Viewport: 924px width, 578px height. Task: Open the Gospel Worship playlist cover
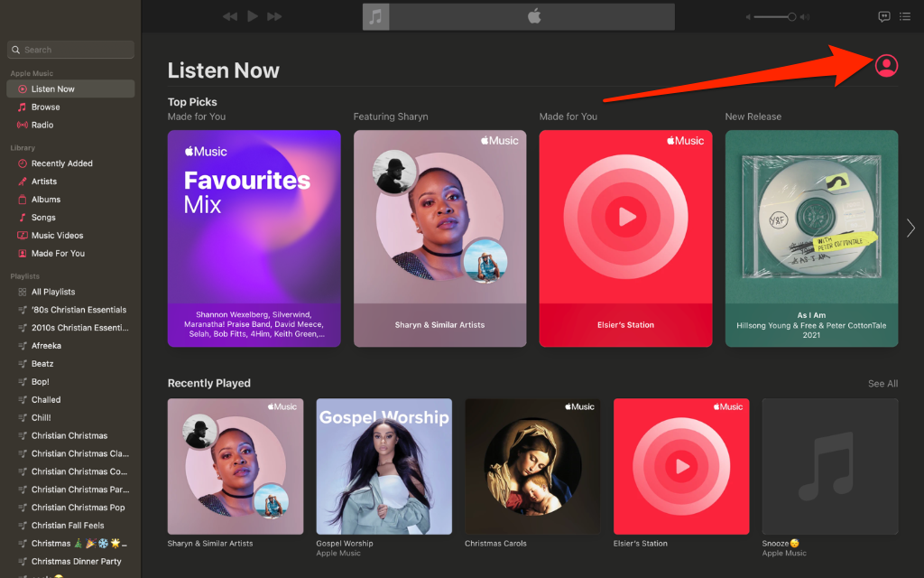(384, 467)
